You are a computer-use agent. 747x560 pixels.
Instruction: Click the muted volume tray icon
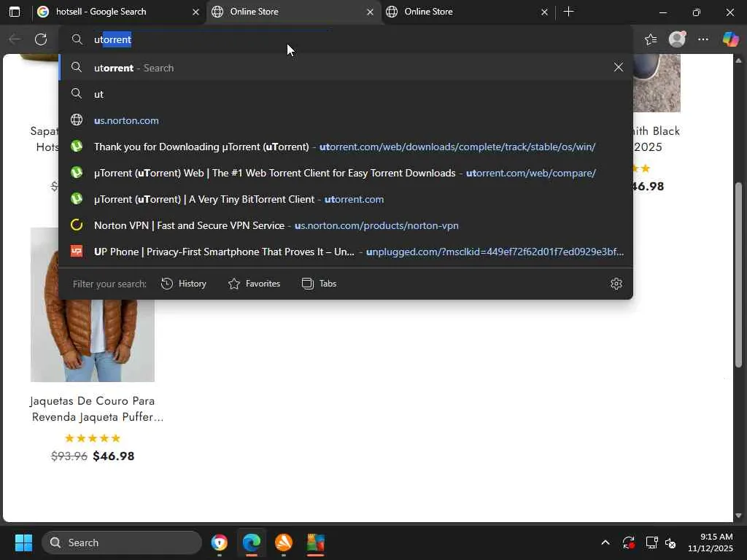pyautogui.click(x=670, y=542)
